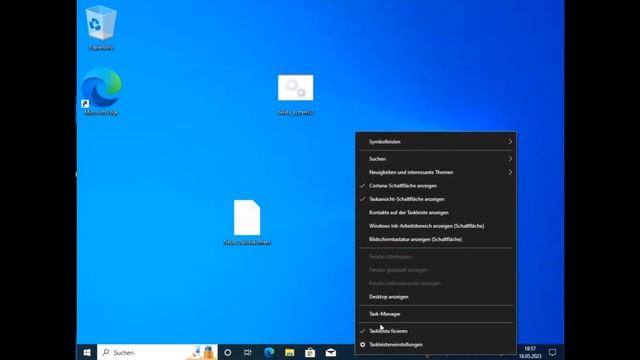Uncheck Taskansicht-Schaltfläche anzeigen
The height and width of the screenshot is (360, 640).
click(436, 199)
